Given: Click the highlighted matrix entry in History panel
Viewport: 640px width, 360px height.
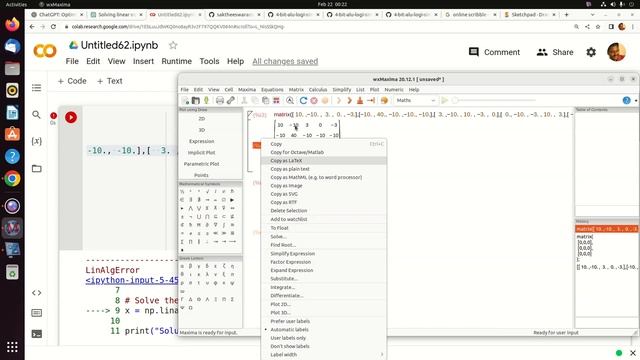Looking at the screenshot, I should [607, 229].
